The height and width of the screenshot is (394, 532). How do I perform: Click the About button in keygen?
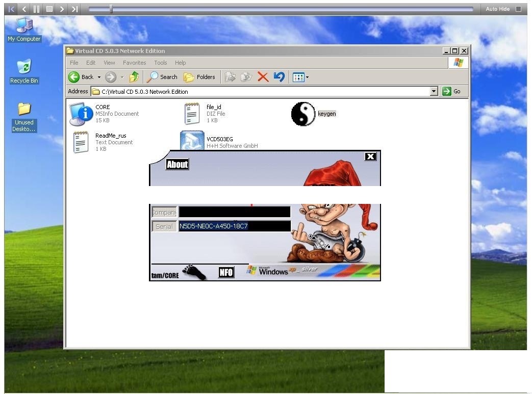[x=177, y=165]
